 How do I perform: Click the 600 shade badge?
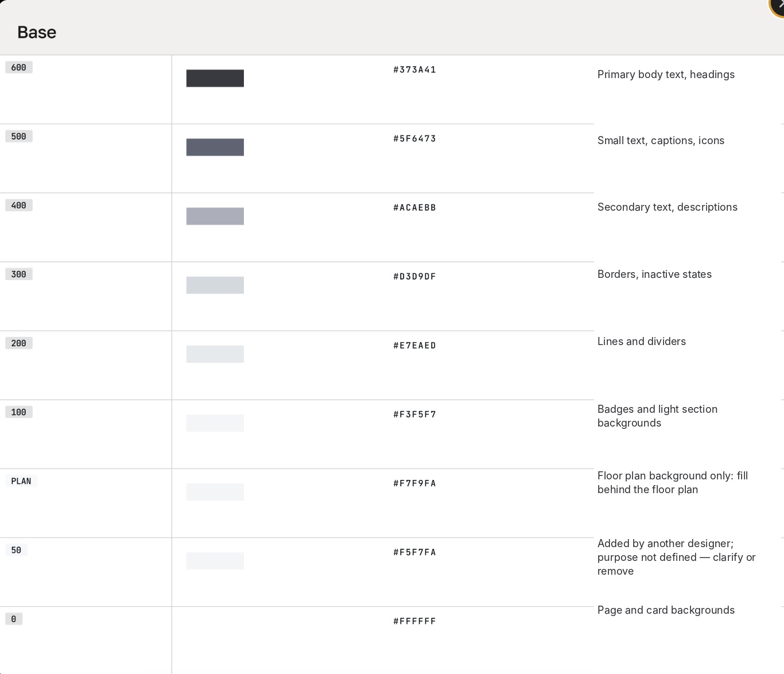19,67
